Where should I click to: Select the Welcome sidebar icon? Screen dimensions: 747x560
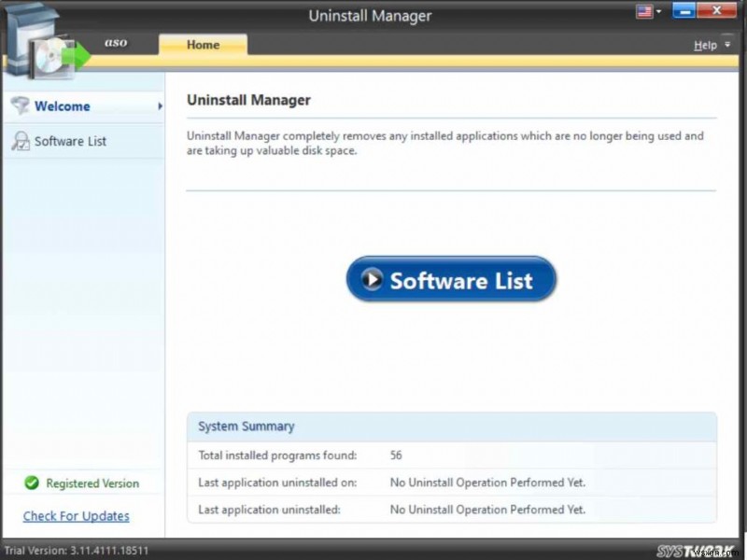[20, 105]
